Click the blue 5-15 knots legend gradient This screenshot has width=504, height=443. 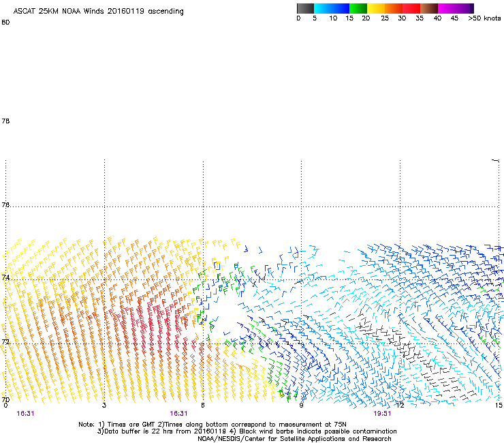pos(332,8)
